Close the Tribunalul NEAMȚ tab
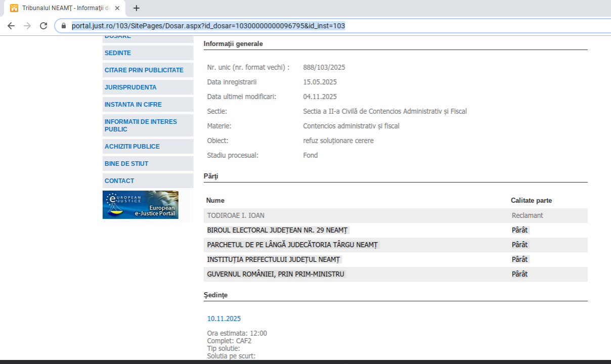Image resolution: width=611 pixels, height=364 pixels. [x=117, y=8]
